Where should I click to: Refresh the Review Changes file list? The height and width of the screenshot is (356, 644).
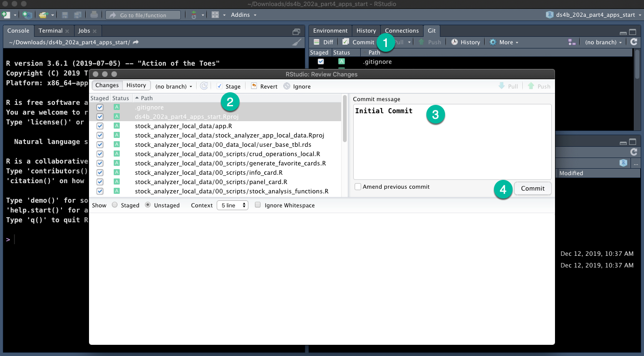(204, 86)
